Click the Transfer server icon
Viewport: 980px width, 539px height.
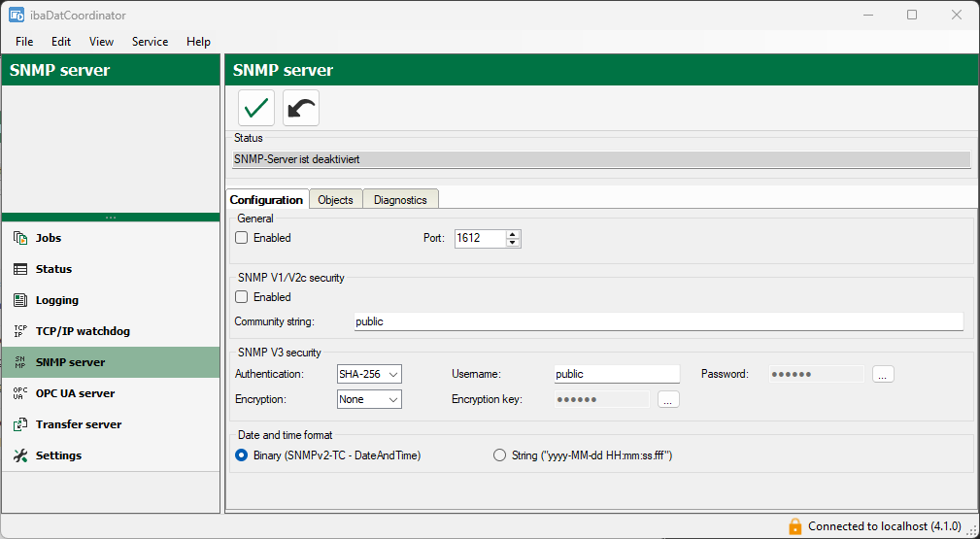20,424
